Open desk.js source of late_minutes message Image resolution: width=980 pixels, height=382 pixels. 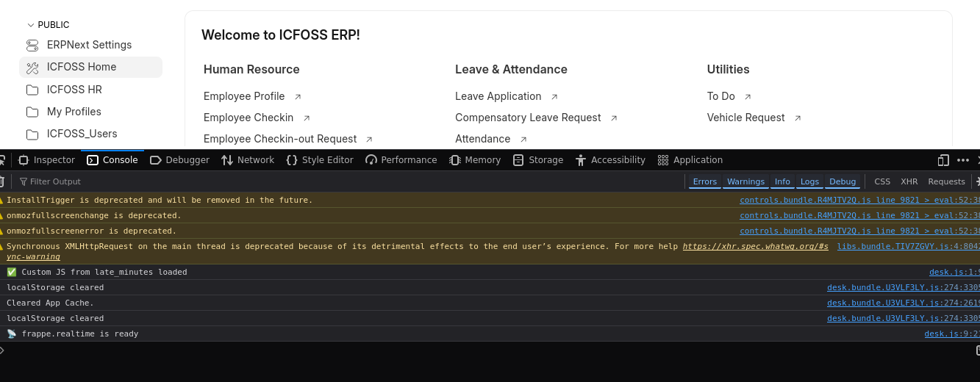(954, 272)
